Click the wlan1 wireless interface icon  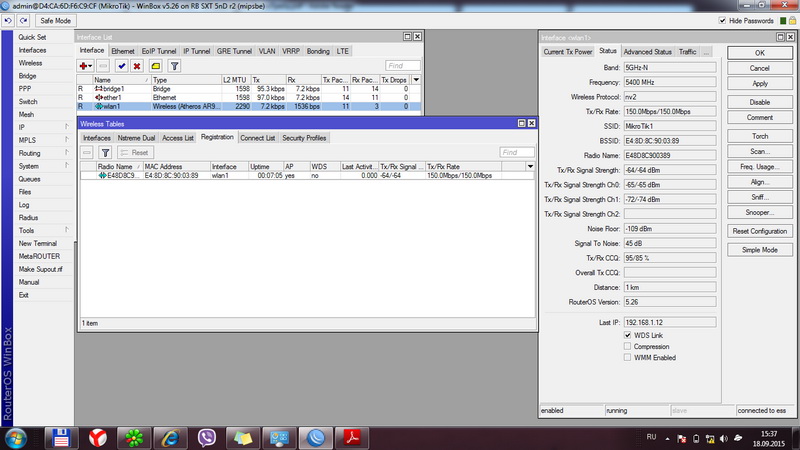pos(98,107)
